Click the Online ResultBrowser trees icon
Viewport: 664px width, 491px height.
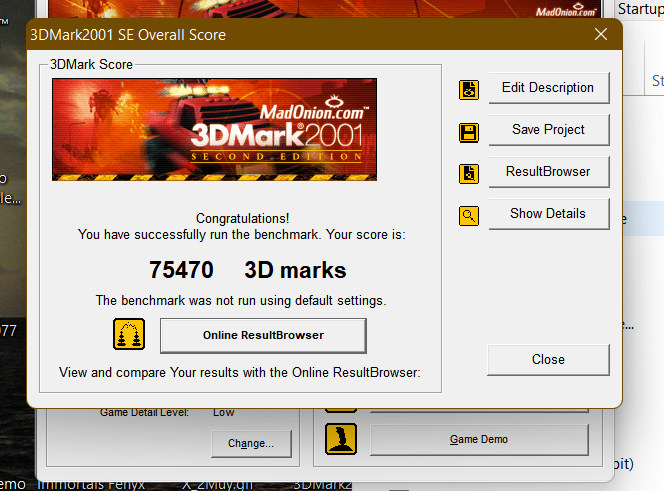point(129,334)
